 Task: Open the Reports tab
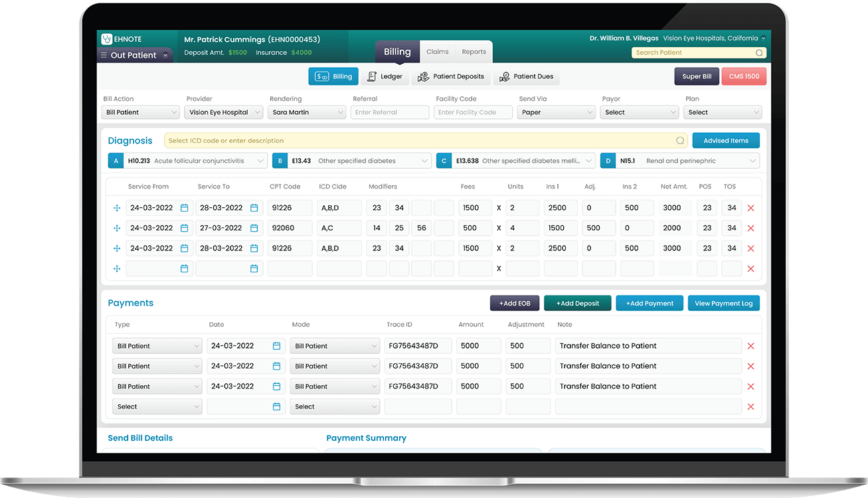click(474, 52)
